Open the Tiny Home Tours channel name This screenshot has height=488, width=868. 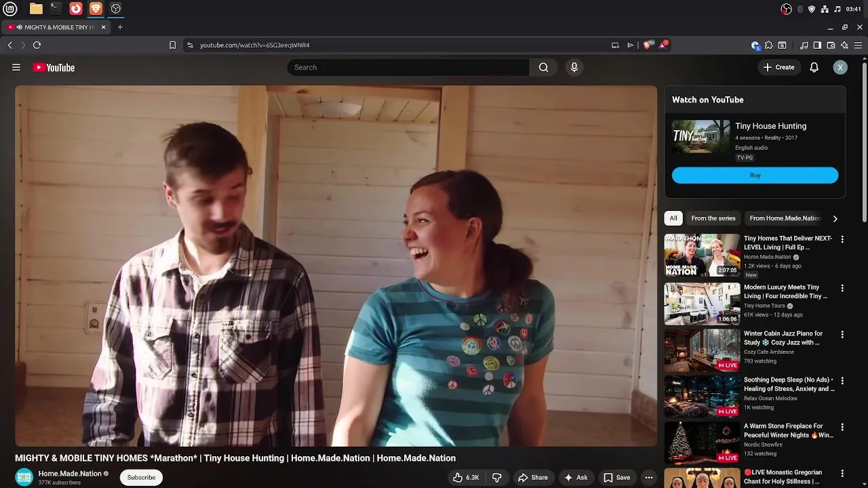click(764, 306)
